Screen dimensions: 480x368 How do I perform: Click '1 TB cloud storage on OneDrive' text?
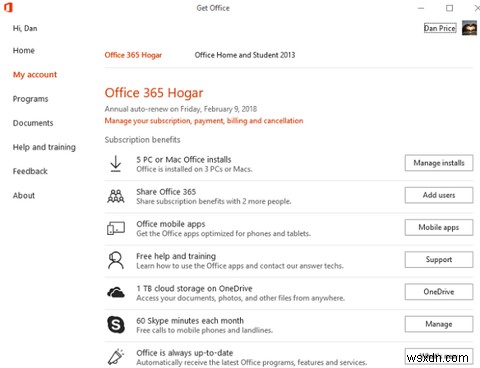click(194, 288)
